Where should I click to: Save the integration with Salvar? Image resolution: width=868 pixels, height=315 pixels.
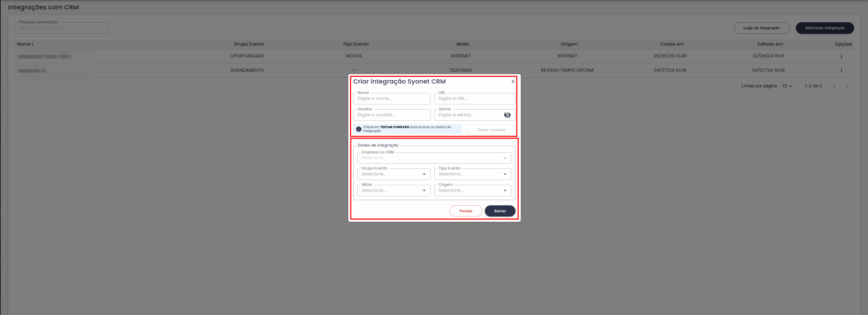click(500, 211)
